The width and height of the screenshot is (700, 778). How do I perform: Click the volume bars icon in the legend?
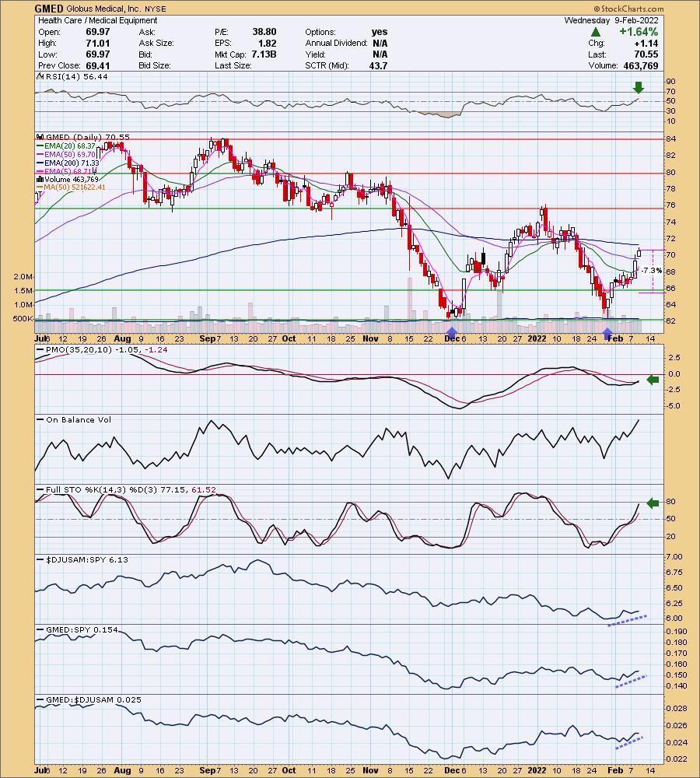point(40,180)
